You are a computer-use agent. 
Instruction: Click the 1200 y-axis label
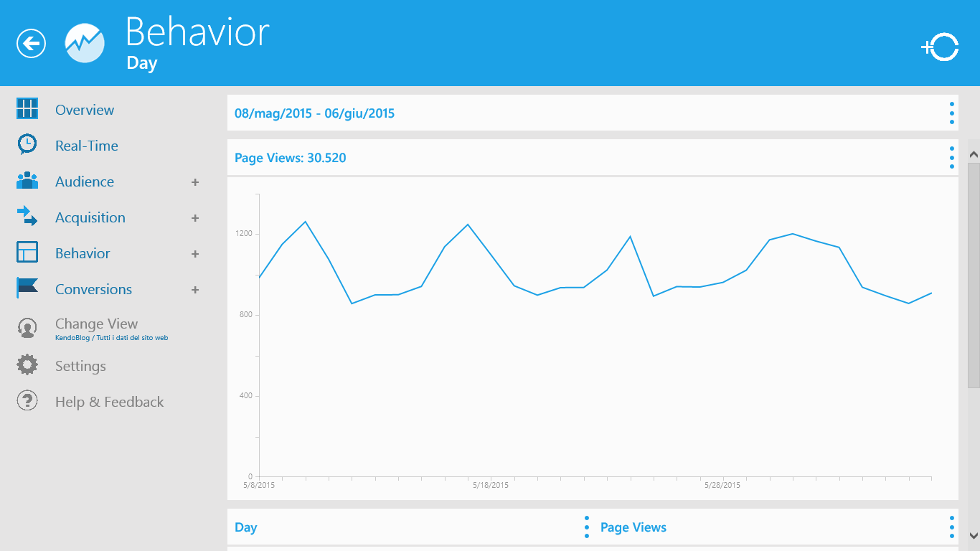tap(245, 234)
